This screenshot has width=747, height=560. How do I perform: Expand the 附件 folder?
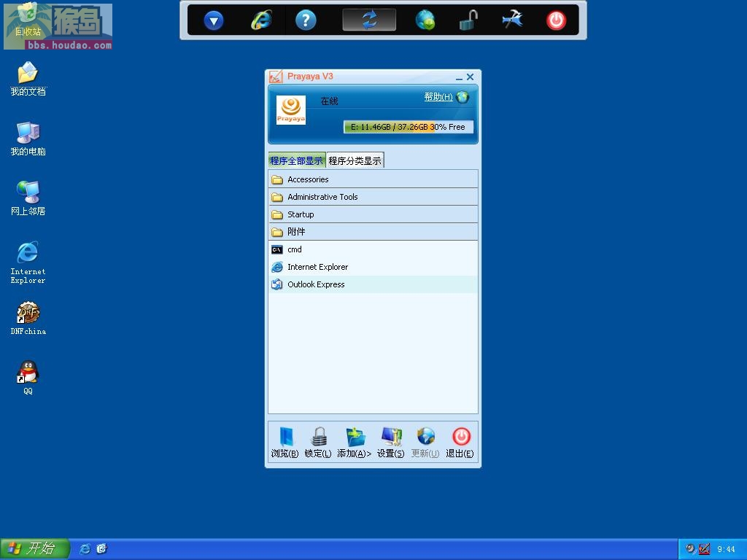pos(373,232)
